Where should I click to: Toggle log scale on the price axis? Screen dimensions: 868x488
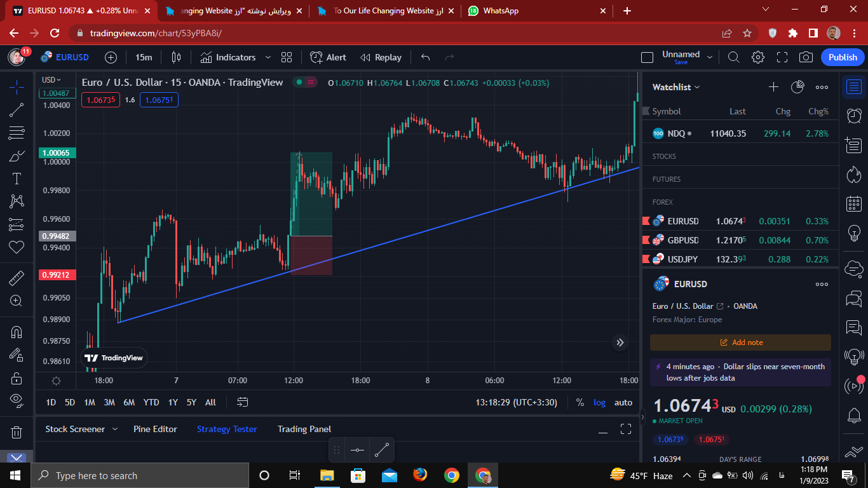[x=599, y=402]
